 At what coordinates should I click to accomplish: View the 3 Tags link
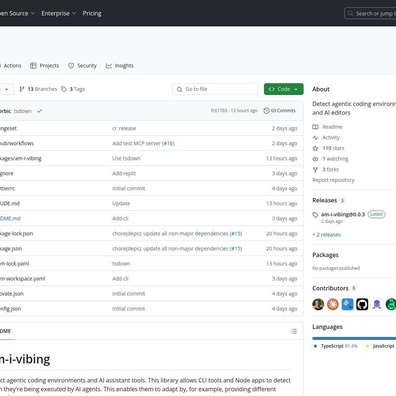pos(73,89)
